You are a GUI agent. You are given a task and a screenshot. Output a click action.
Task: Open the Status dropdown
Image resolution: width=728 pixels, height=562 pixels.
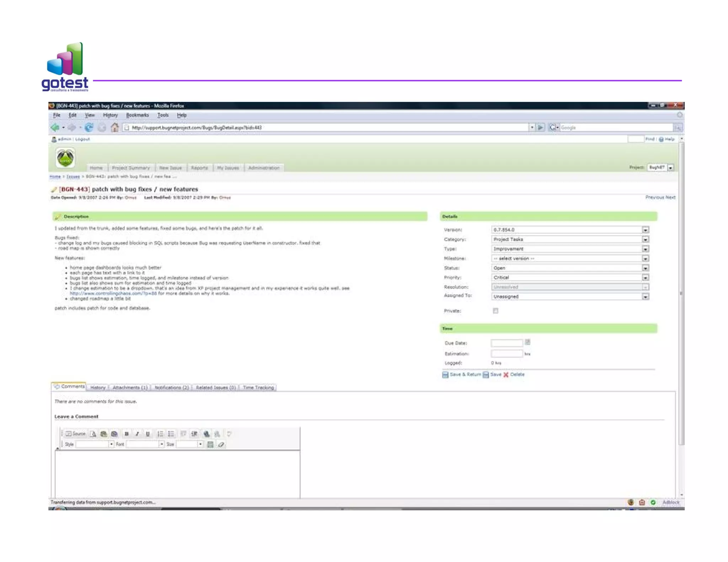pyautogui.click(x=645, y=268)
